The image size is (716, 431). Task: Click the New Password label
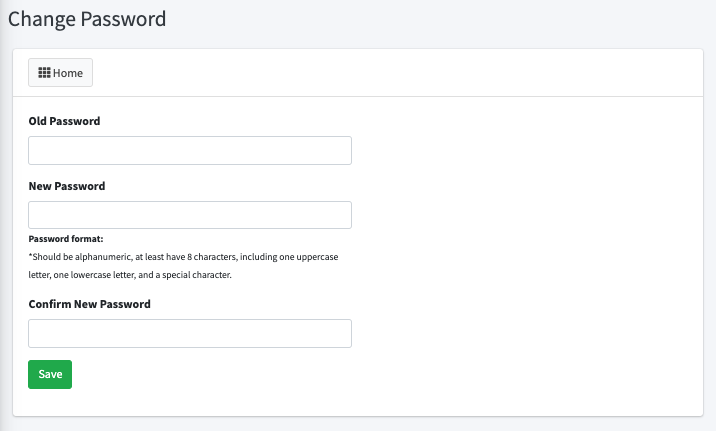(x=67, y=186)
